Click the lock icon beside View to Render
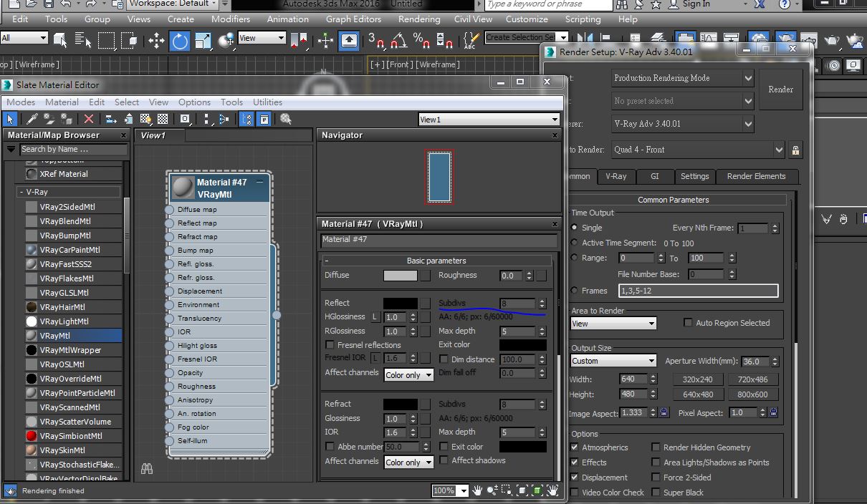This screenshot has width=867, height=504. [795, 150]
